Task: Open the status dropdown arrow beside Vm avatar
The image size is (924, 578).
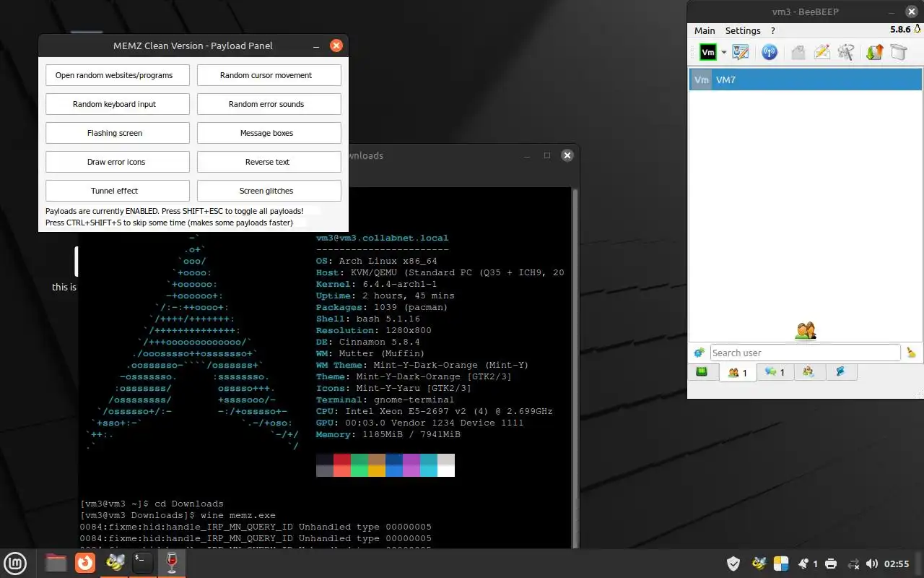Action: [723, 53]
